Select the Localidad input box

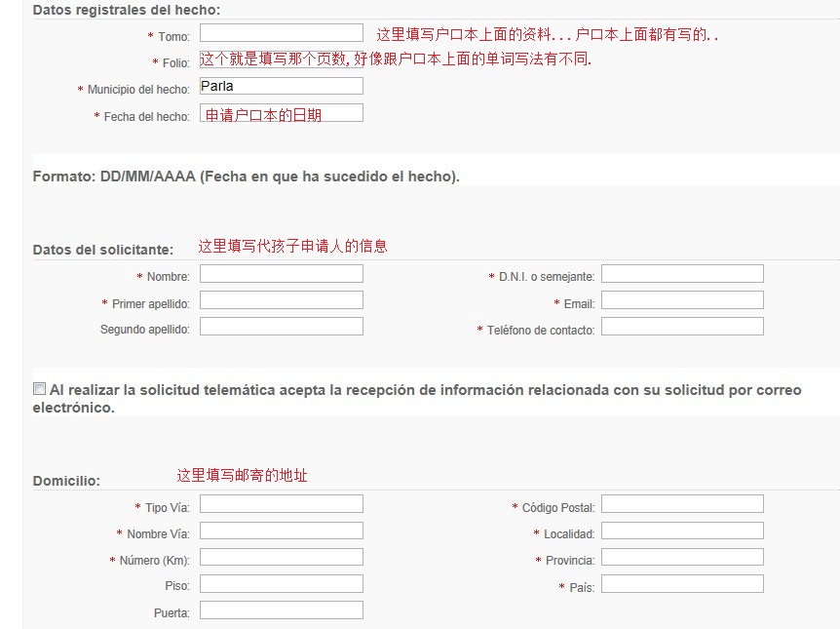tap(681, 531)
